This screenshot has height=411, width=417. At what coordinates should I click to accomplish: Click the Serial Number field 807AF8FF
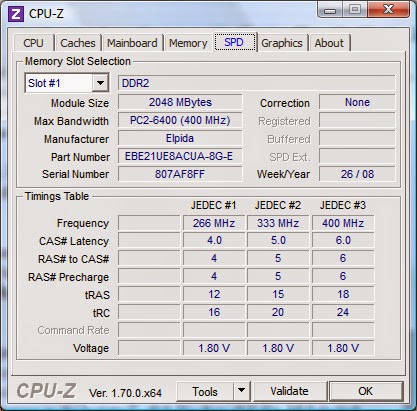pos(180,174)
